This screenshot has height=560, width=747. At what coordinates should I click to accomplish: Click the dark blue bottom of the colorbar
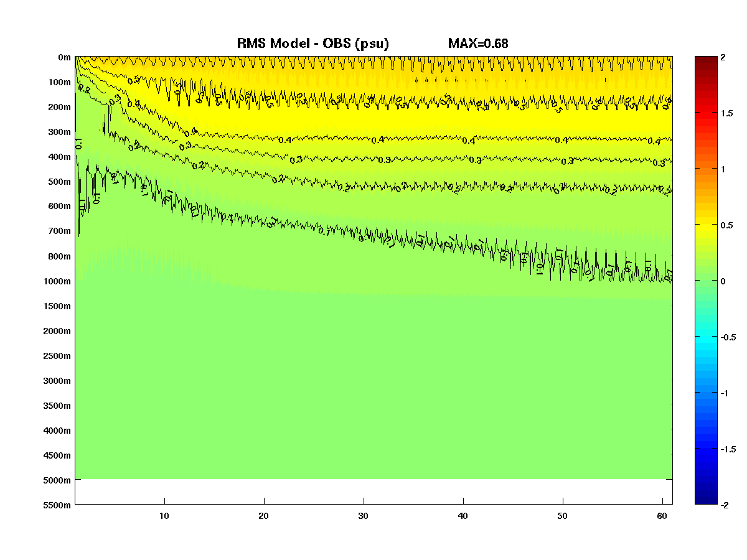[705, 500]
